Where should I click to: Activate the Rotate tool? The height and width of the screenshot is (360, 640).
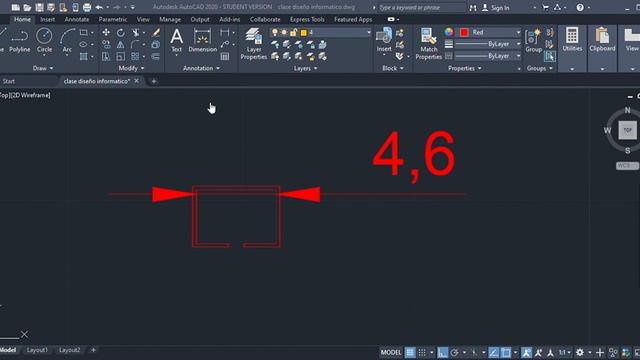click(120, 32)
